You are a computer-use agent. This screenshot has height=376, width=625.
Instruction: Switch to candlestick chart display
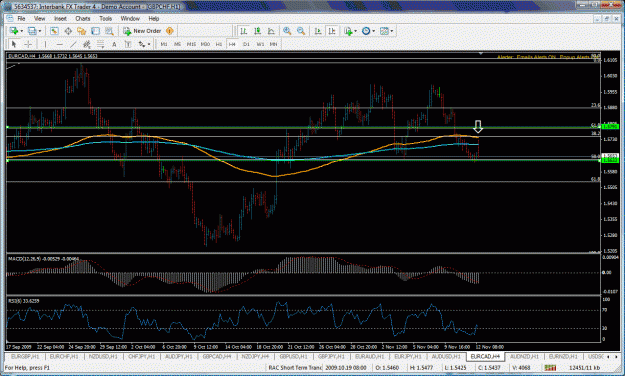(257, 31)
